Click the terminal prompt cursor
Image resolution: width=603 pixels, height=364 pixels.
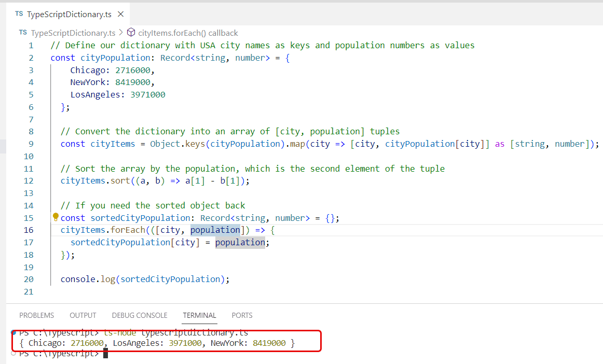[106, 353]
